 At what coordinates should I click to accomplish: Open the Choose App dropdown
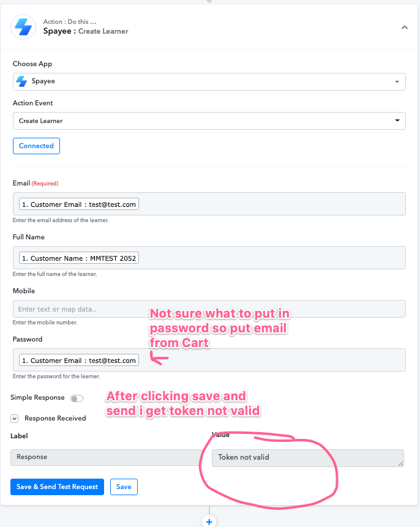(x=209, y=81)
